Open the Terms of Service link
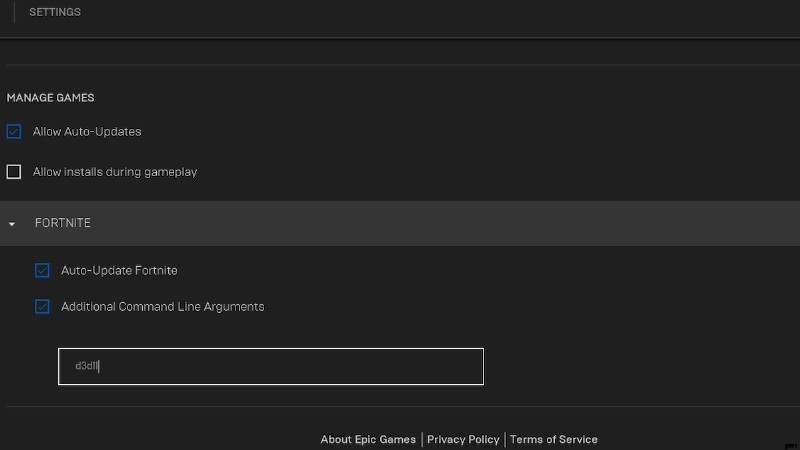Screen dimensions: 800x450 tap(554, 439)
